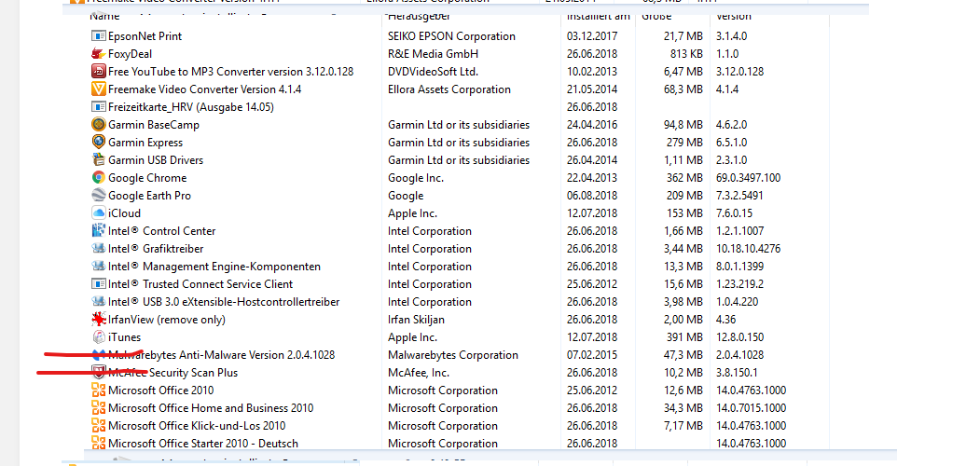
Task: Click install date 10.02.2013
Action: [592, 71]
